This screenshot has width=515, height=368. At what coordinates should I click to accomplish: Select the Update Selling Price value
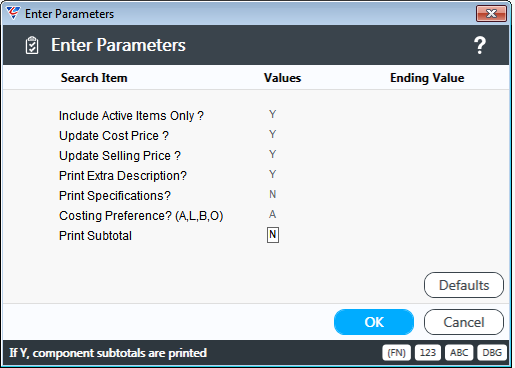point(273,155)
